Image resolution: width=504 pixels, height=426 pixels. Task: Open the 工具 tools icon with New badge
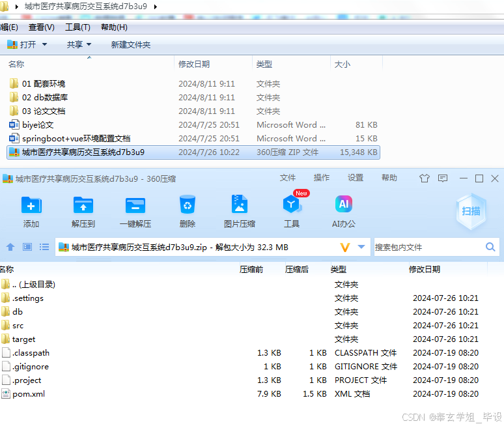pyautogui.click(x=292, y=204)
